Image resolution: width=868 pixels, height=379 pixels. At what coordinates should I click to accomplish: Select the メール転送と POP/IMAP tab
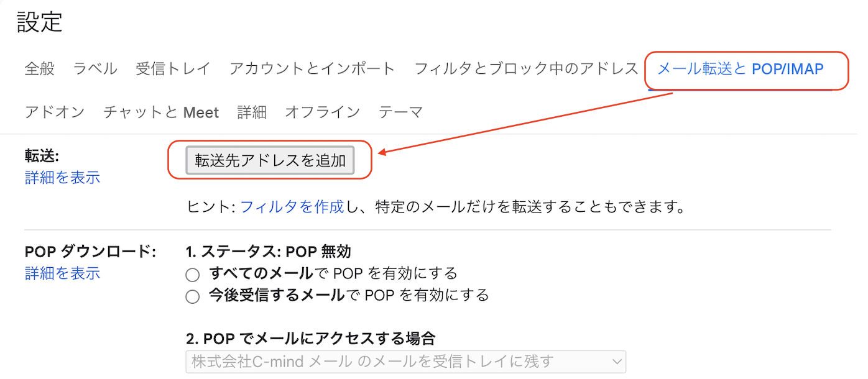coord(740,68)
